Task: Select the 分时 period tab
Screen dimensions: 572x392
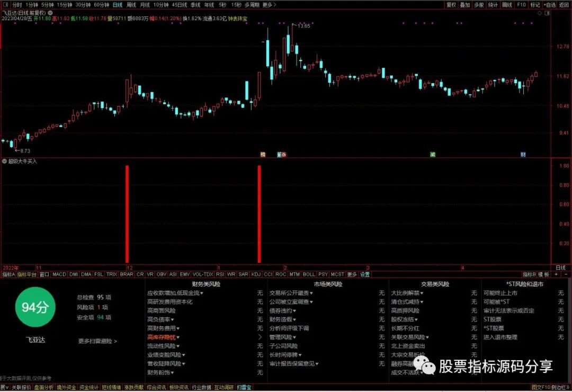Action: pos(17,5)
